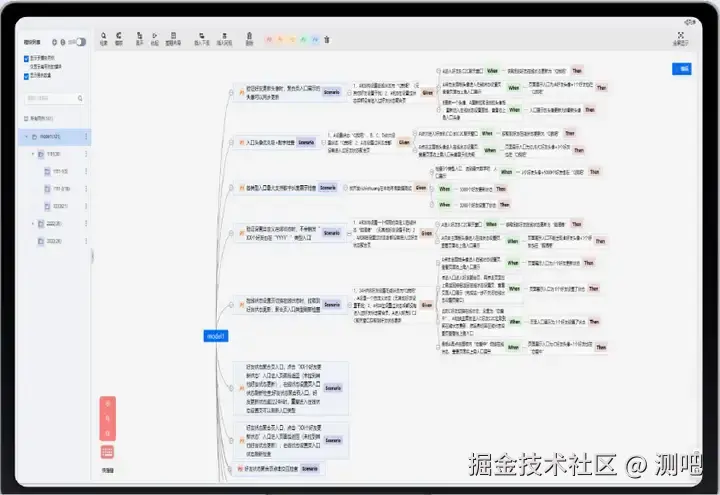Viewport: 720px width, 495px height.
Task: Click the insert sibling node toolbar icon
Action: pos(225,39)
